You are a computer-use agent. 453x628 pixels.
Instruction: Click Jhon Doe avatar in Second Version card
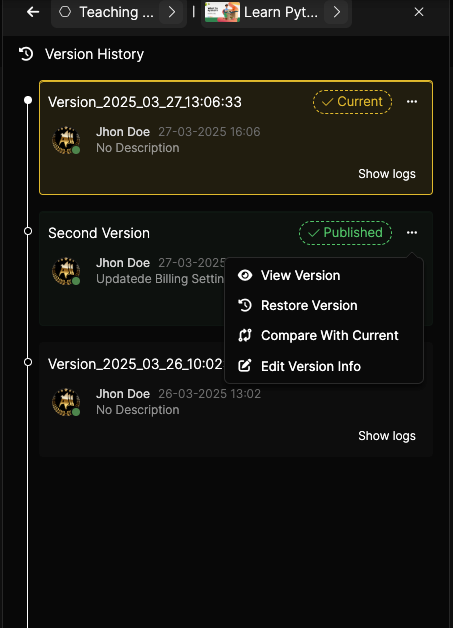[x=66, y=271]
